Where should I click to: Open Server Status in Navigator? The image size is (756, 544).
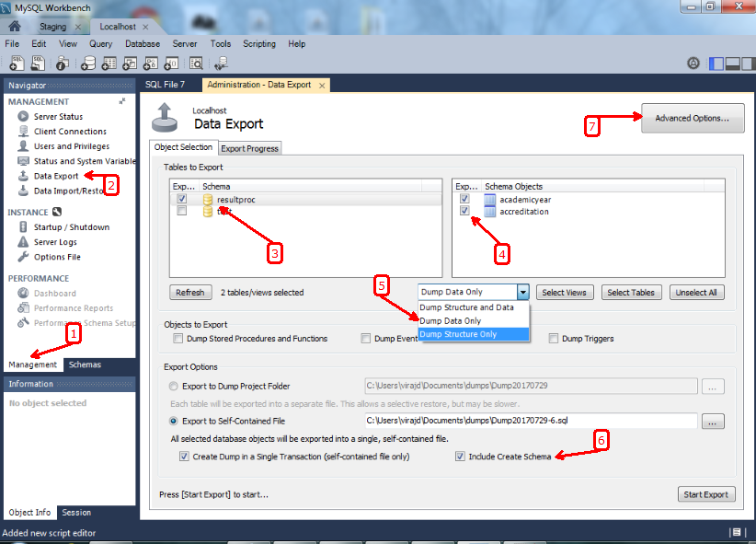tap(58, 116)
